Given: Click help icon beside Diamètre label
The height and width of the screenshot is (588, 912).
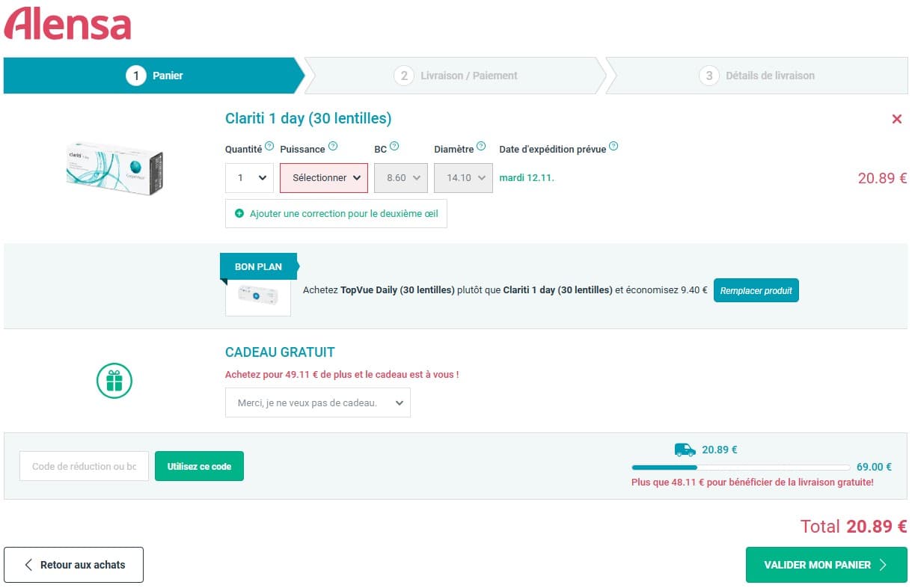Looking at the screenshot, I should 481,147.
